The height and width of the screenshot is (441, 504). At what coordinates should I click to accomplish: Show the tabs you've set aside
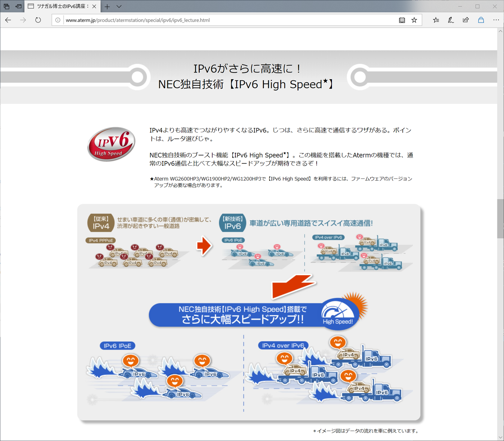(6, 6)
